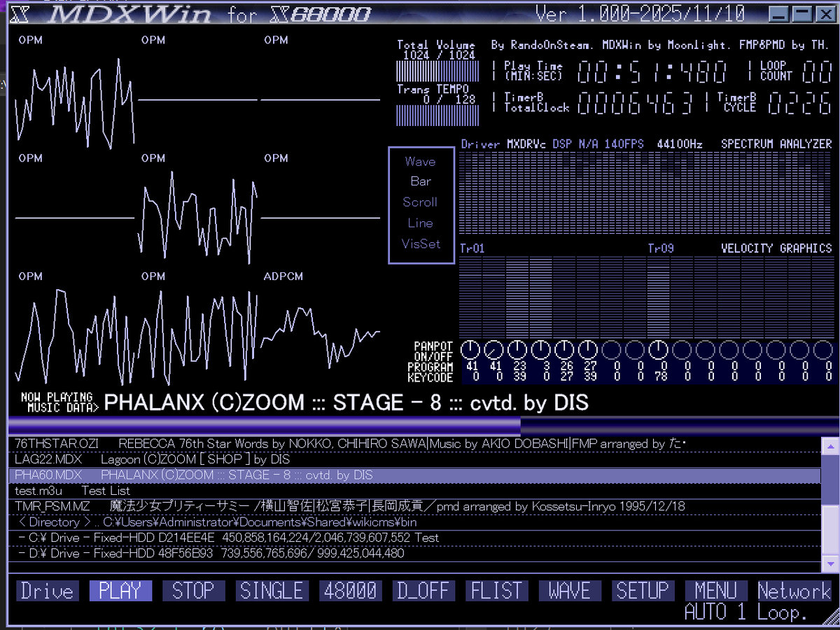Click the now playing PHALANX song title
This screenshot has height=630, width=840.
[346, 402]
